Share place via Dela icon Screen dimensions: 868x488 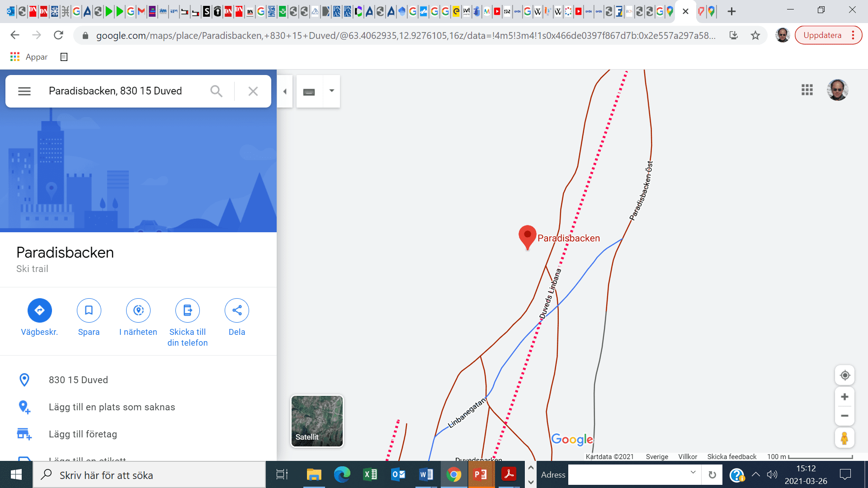(237, 310)
